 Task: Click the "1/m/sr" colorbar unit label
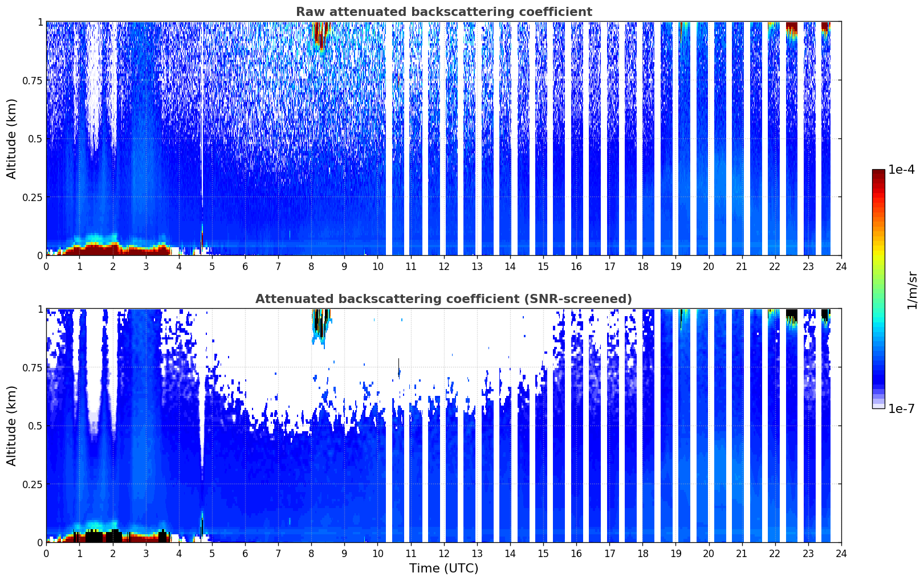coord(913,290)
